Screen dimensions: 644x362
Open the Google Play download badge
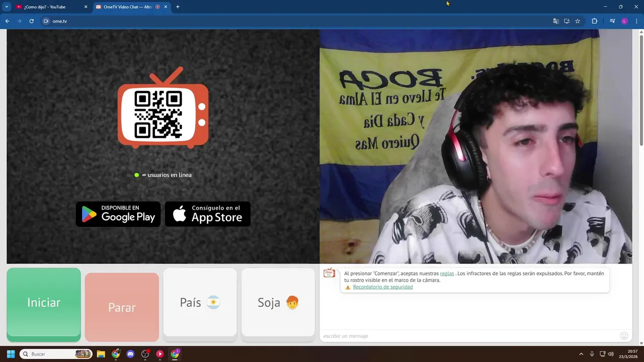118,214
